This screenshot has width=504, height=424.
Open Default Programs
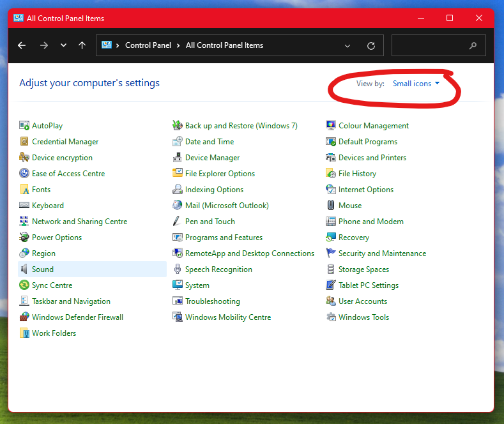[368, 142]
